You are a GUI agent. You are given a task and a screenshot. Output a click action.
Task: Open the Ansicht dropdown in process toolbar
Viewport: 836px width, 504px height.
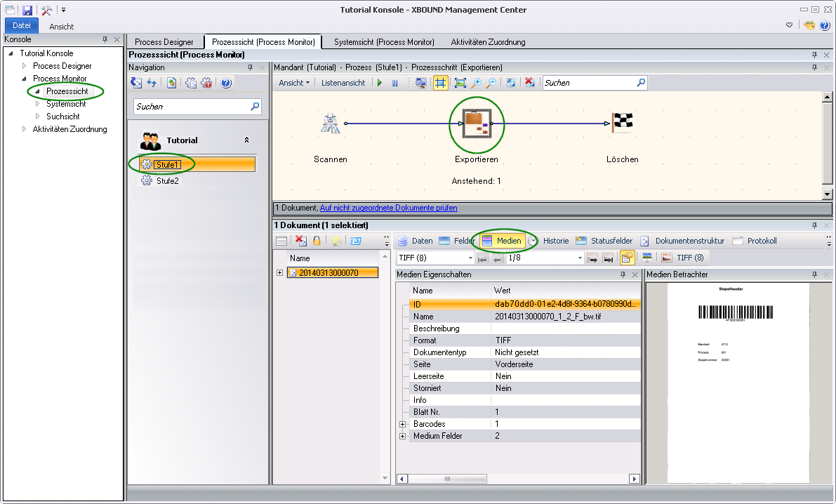point(293,83)
